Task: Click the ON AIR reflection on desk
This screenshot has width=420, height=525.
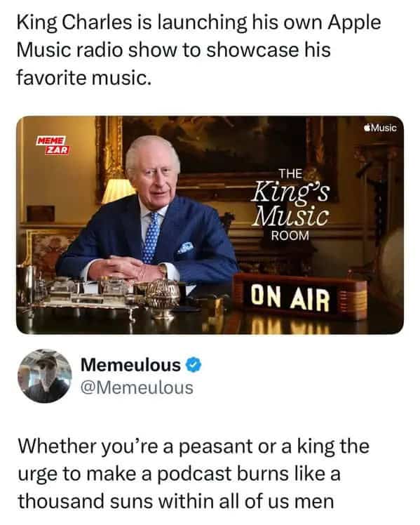Action: click(290, 327)
